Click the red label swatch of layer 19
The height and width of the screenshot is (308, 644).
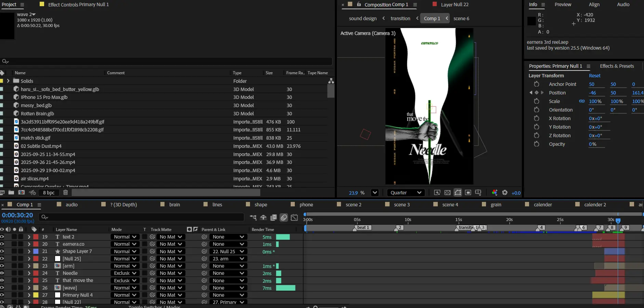point(36,237)
